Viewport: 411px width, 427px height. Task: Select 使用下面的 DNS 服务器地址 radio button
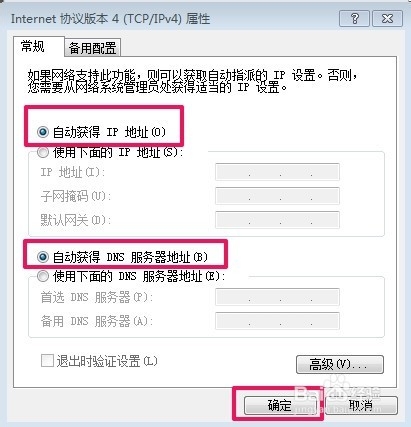point(43,276)
